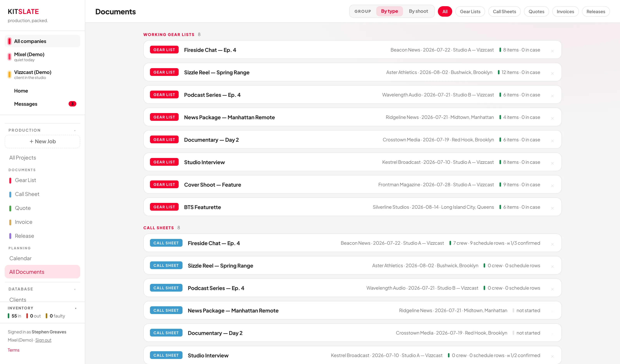Viewport: 620px width, 364px height.
Task: Group documents By shoot
Action: [418, 11]
